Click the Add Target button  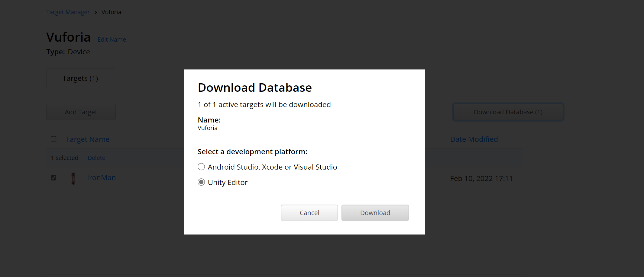[x=81, y=112]
